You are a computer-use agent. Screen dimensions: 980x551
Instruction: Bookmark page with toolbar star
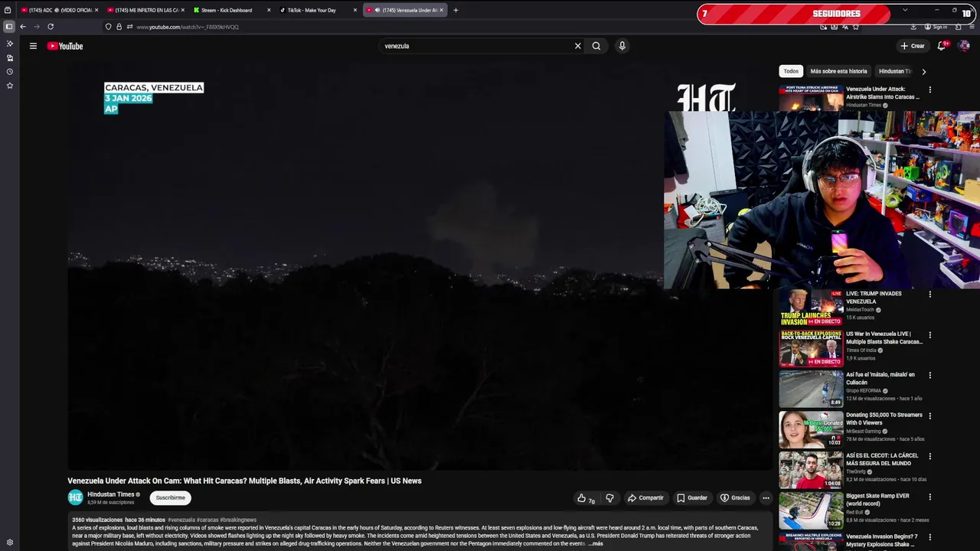pos(856,27)
